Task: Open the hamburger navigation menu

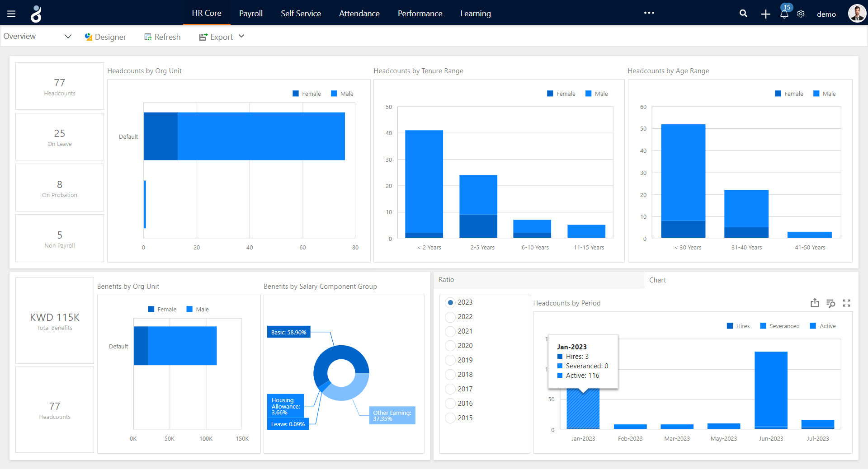Action: (11, 14)
